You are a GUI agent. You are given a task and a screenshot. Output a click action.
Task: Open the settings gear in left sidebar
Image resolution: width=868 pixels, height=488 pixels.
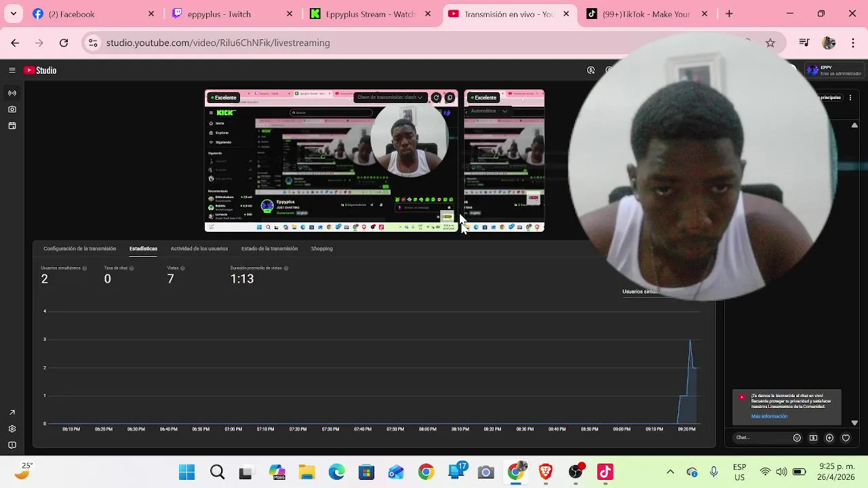pyautogui.click(x=12, y=429)
